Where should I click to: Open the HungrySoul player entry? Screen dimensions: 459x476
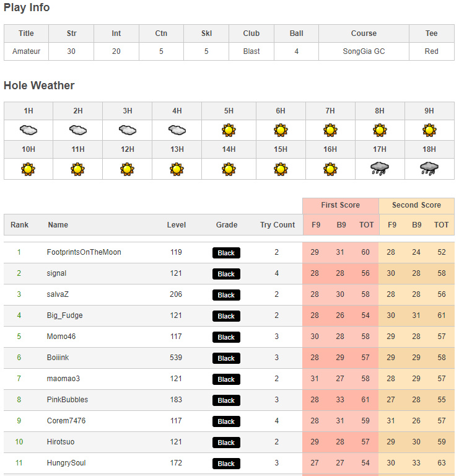click(x=68, y=463)
